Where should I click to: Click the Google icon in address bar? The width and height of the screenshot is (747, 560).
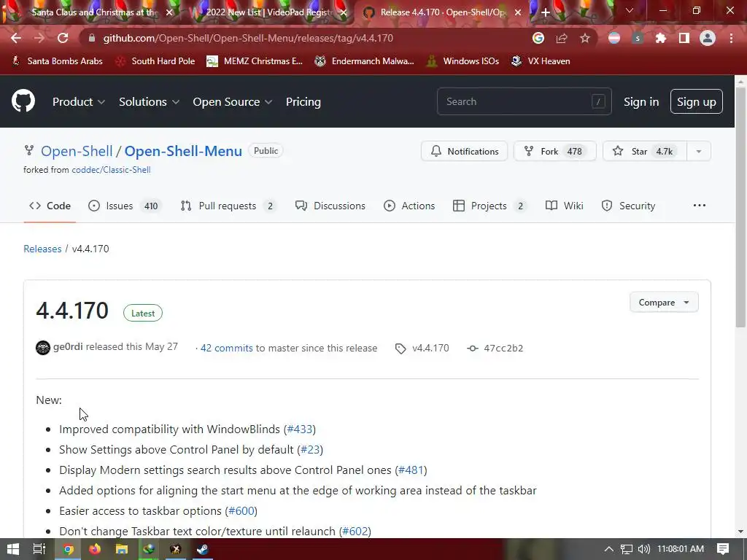click(x=538, y=38)
